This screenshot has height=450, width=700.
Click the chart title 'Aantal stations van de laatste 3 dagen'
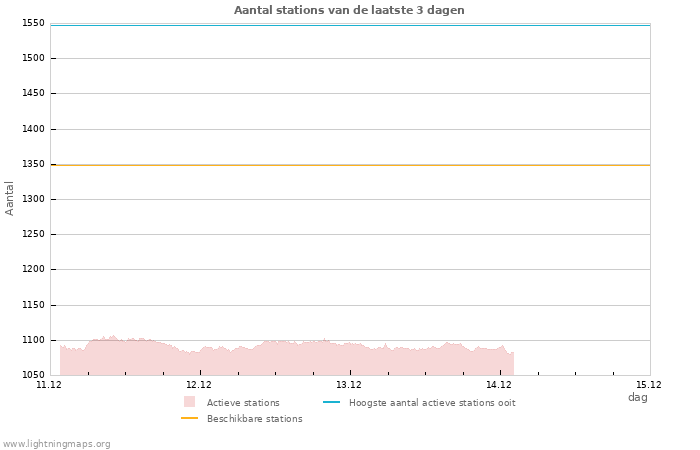(x=349, y=10)
